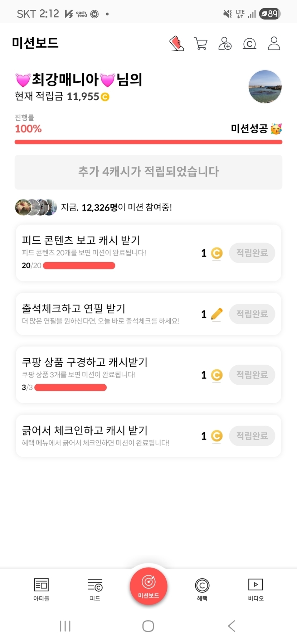Switch to the 아티클 tab

[x=41, y=589]
